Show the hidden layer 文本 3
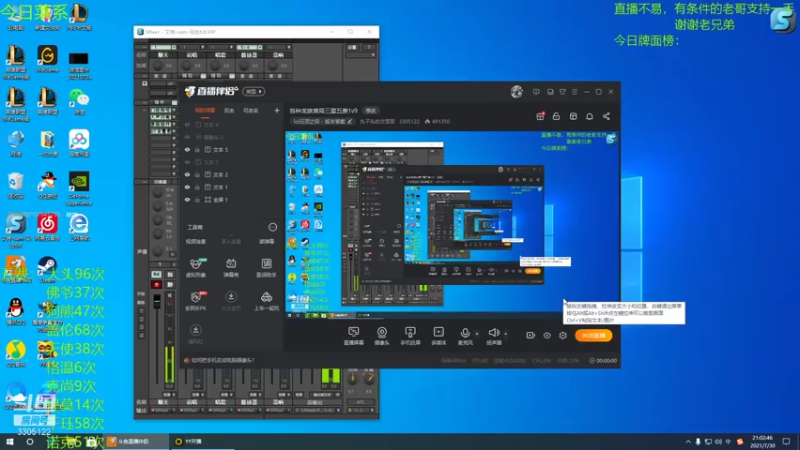Screen dimensions: 800x450 (187, 162)
